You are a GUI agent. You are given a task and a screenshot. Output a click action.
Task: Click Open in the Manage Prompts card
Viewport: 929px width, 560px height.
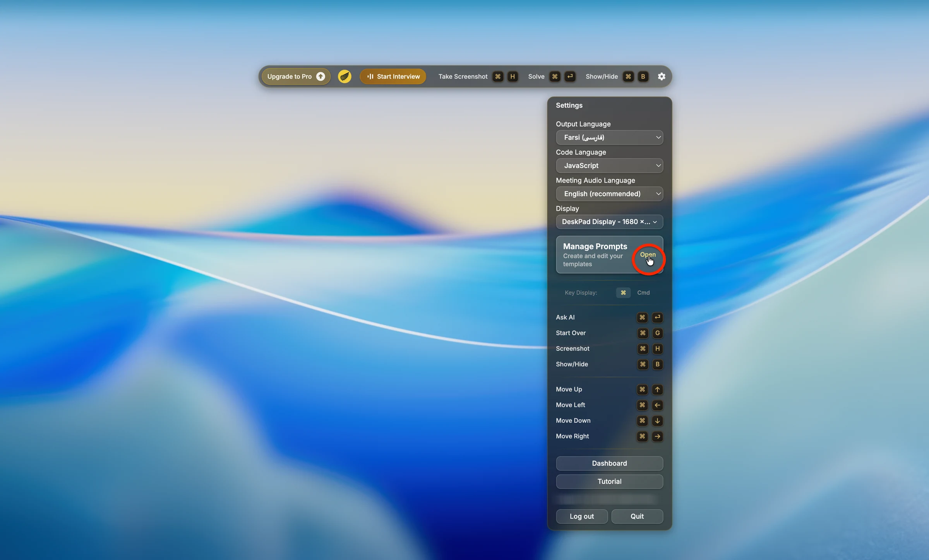coord(648,254)
